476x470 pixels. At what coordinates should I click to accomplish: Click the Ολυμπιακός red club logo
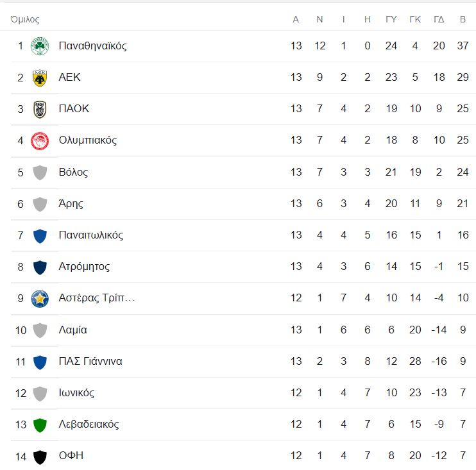40,140
